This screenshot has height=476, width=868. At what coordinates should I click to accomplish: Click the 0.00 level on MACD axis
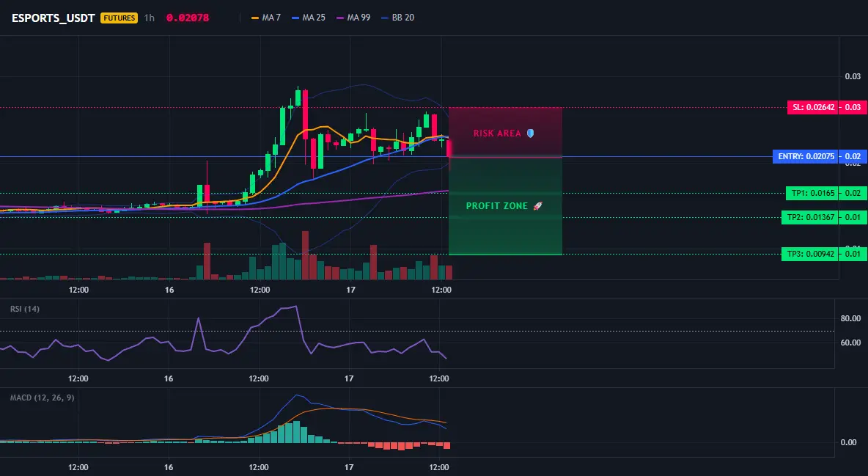pyautogui.click(x=849, y=442)
